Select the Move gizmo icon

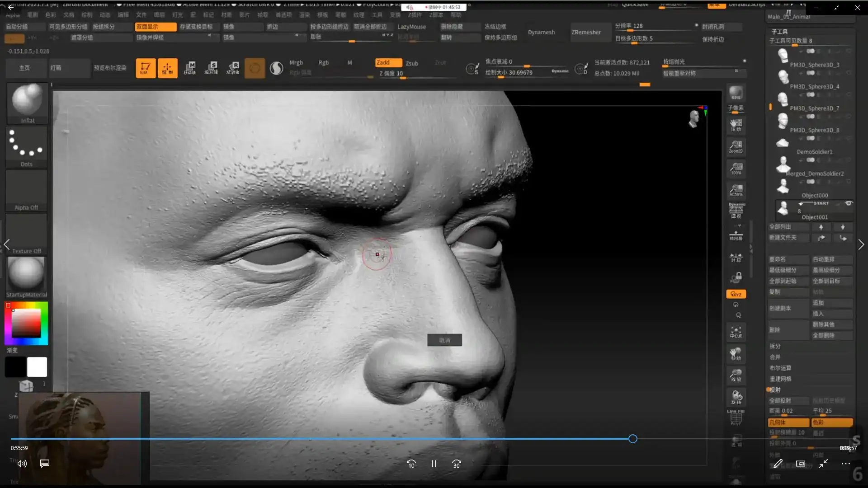coord(189,68)
